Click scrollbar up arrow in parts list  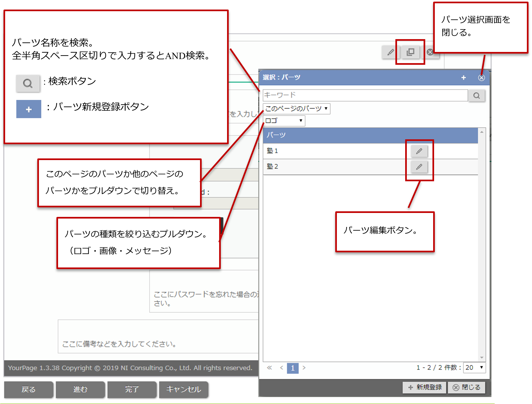click(x=482, y=132)
